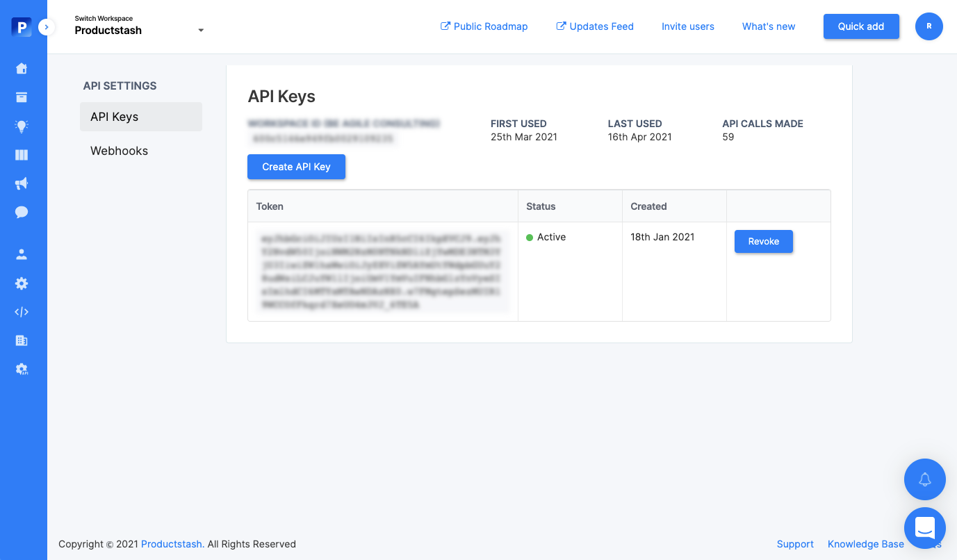Click the Created column header
Viewport: 957px width, 560px height.
click(648, 206)
